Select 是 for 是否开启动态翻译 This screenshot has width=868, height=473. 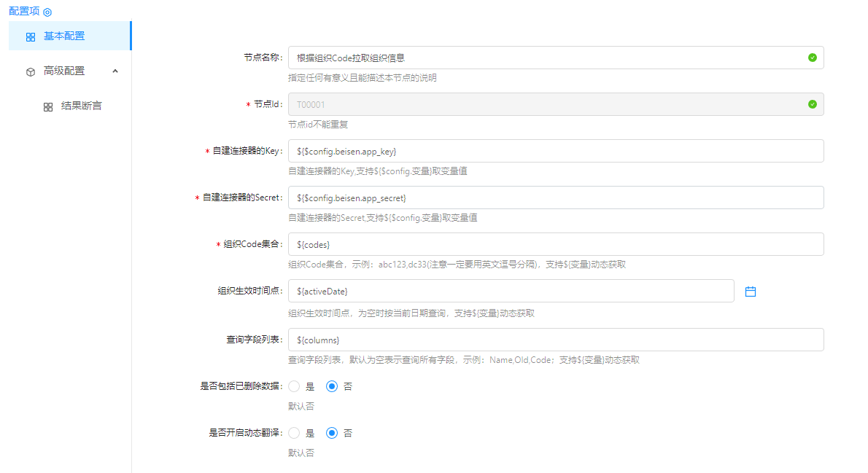coord(295,433)
